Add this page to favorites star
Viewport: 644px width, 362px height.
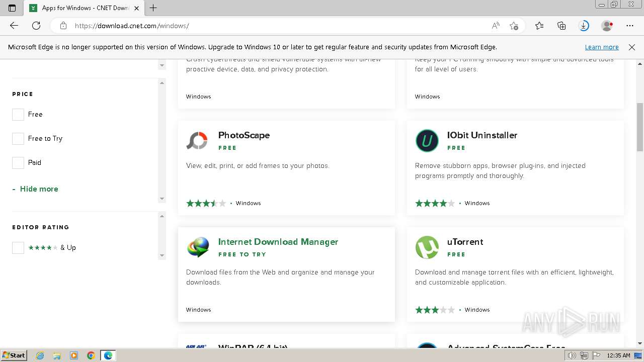514,26
